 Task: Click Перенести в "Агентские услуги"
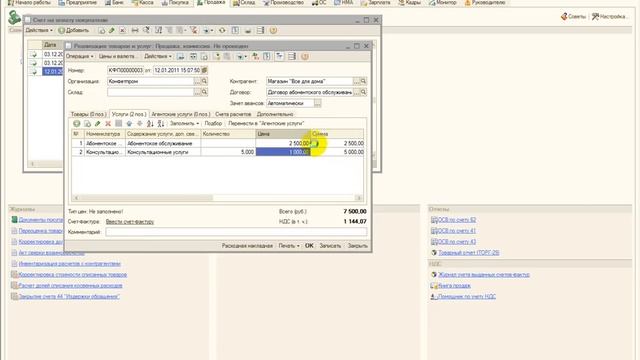click(x=266, y=123)
